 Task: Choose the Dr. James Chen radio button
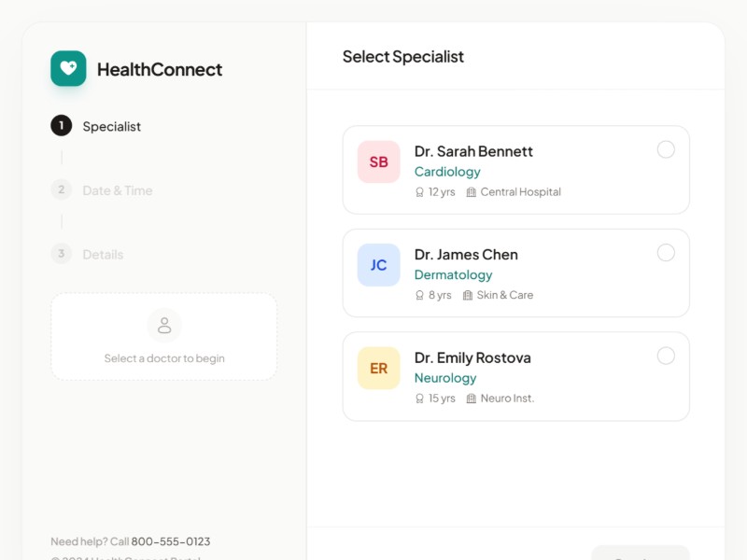pyautogui.click(x=666, y=253)
